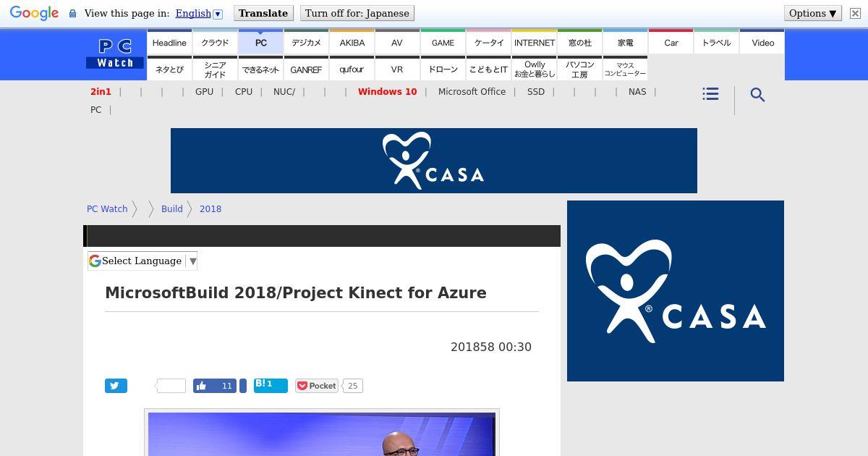868x456 pixels.
Task: Open the AKIBA nav tab
Action: (352, 43)
